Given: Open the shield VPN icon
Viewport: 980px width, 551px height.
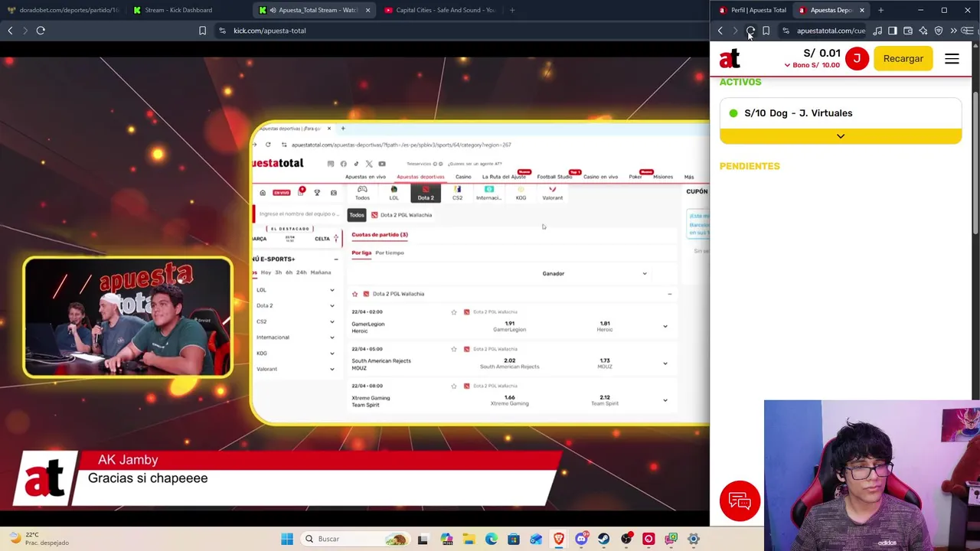Looking at the screenshot, I should [939, 31].
